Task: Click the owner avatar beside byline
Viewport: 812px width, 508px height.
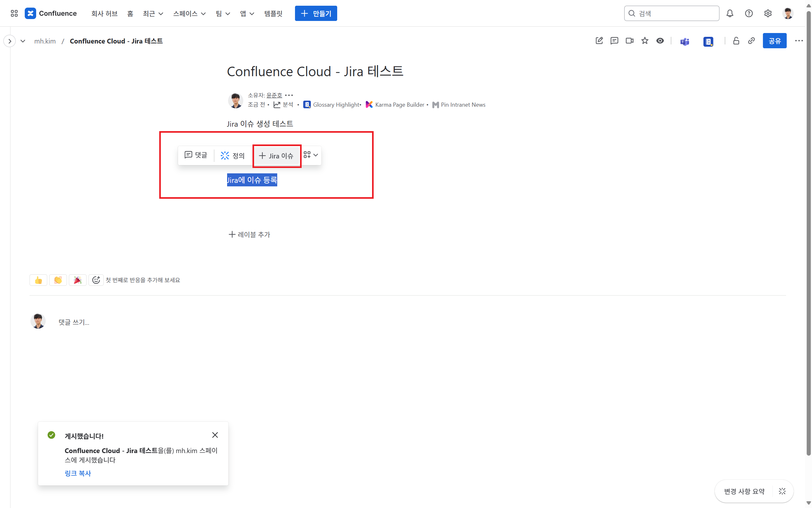Action: coord(236,100)
